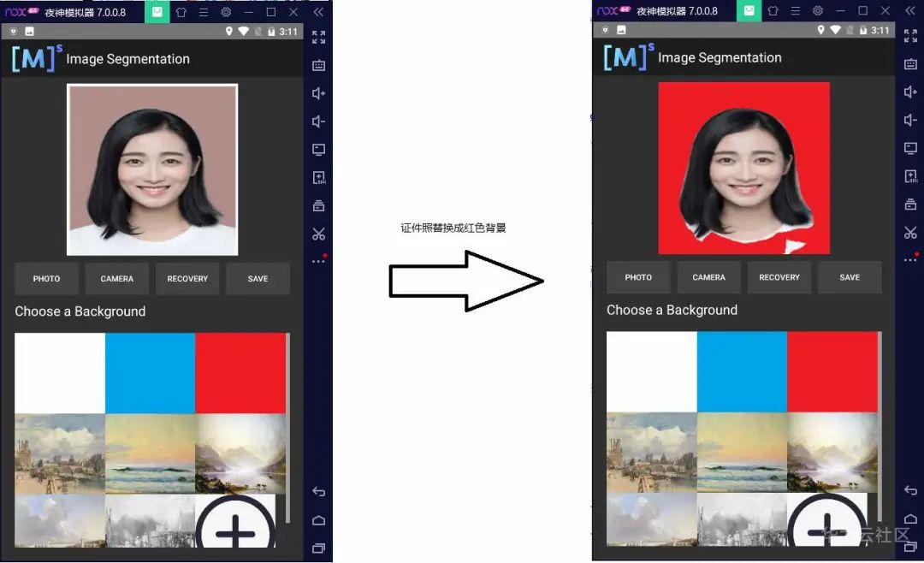Click PHOTO button in left emulator window

(x=46, y=278)
